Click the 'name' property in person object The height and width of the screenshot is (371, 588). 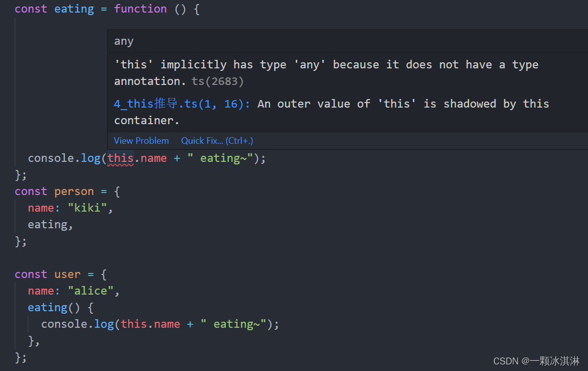(x=41, y=208)
